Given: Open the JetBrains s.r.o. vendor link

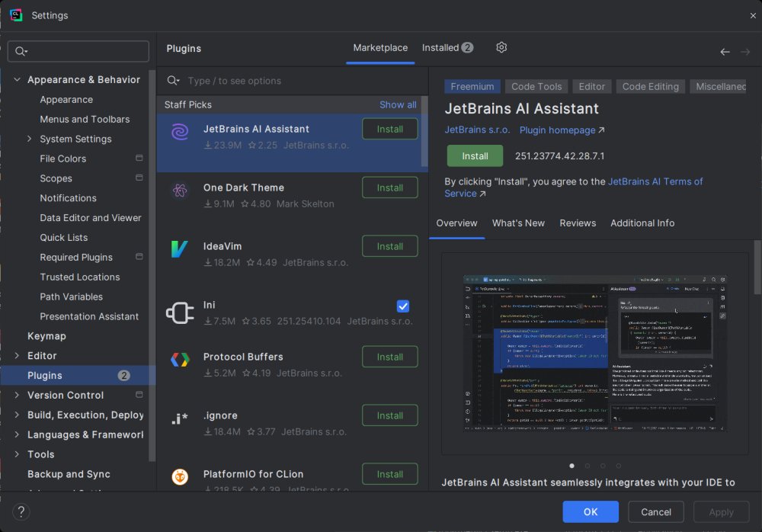Looking at the screenshot, I should coord(477,130).
